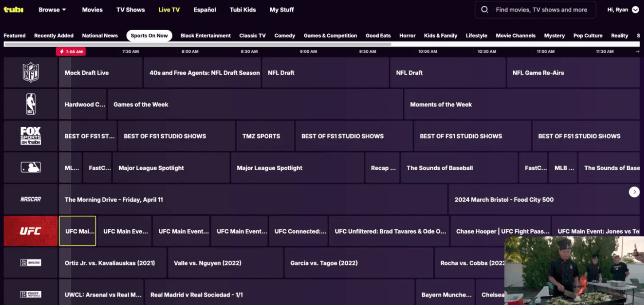
Task: Switch to the Live TV tab
Action: [x=169, y=10]
